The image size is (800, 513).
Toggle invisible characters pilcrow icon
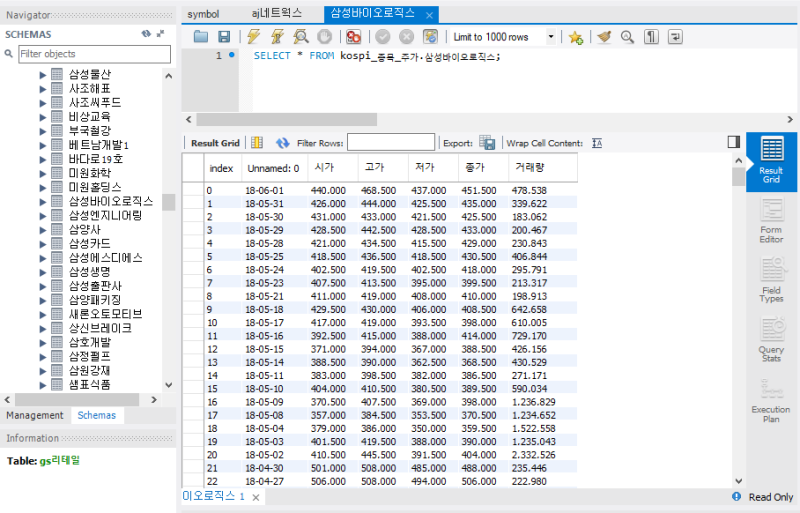651,37
